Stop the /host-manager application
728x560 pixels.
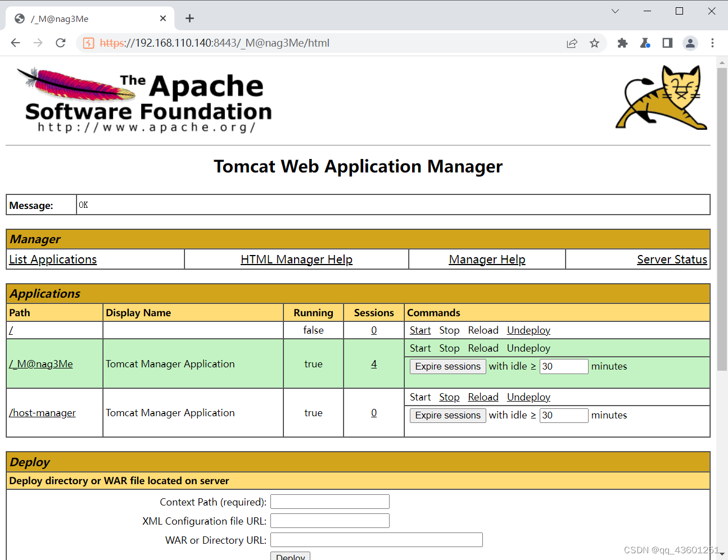point(449,397)
